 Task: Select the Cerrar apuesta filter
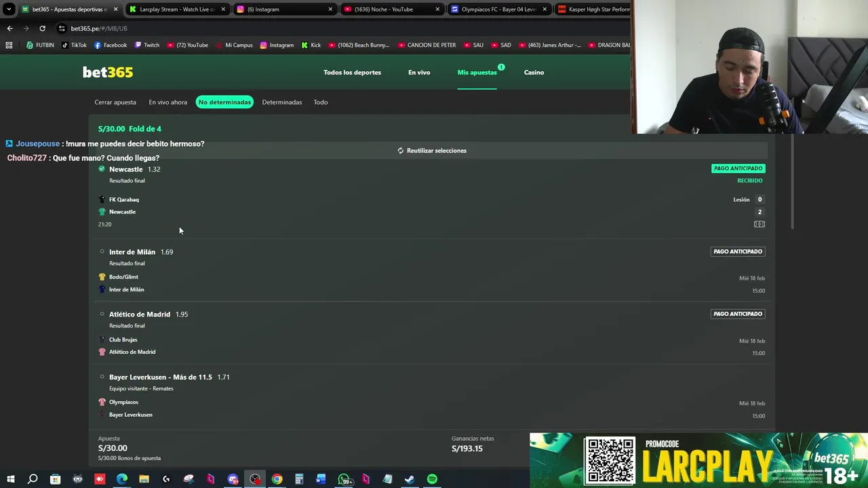115,102
